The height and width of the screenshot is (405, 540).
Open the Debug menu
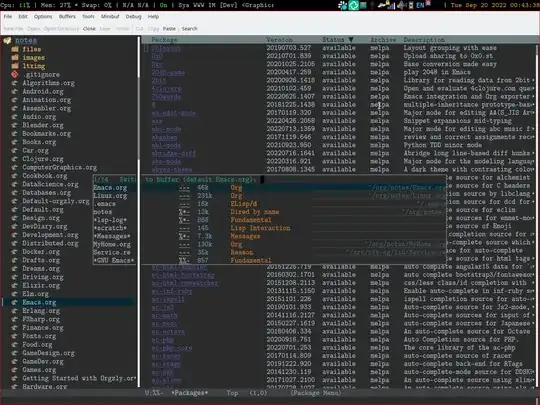(133, 17)
